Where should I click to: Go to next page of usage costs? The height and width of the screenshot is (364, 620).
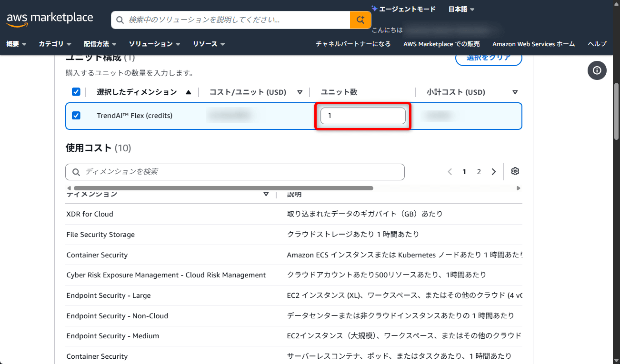coord(494,172)
